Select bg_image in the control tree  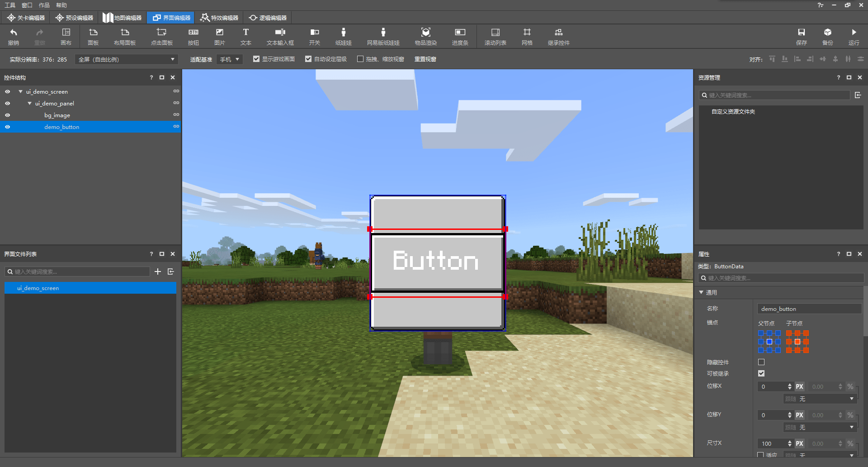pos(90,115)
